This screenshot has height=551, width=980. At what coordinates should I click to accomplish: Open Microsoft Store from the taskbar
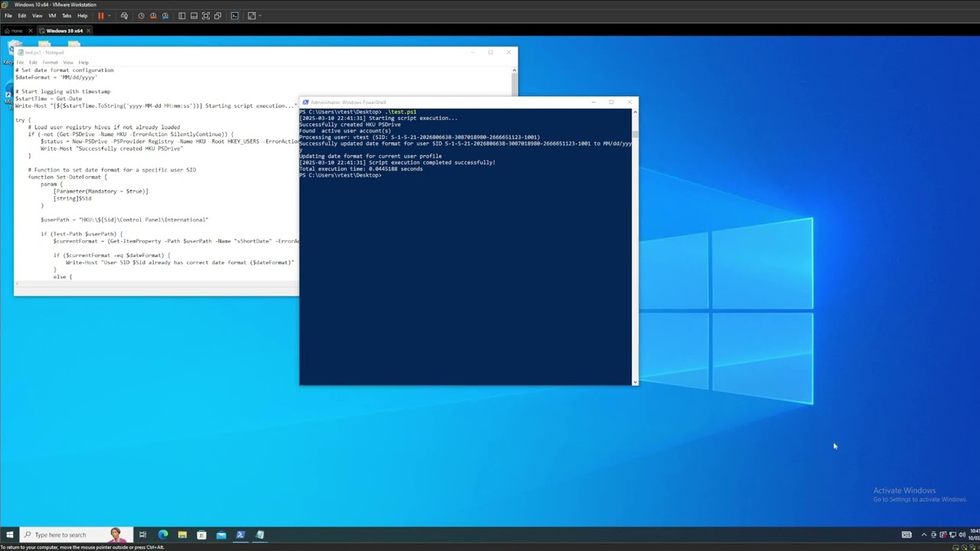(x=201, y=535)
